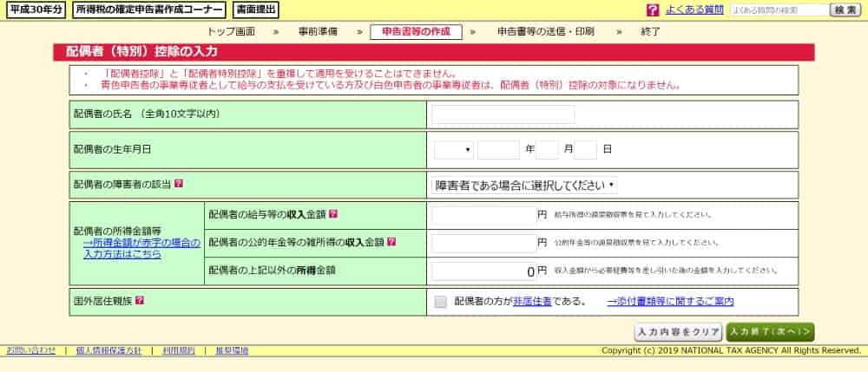Go to the トップ画面 step

point(231,31)
